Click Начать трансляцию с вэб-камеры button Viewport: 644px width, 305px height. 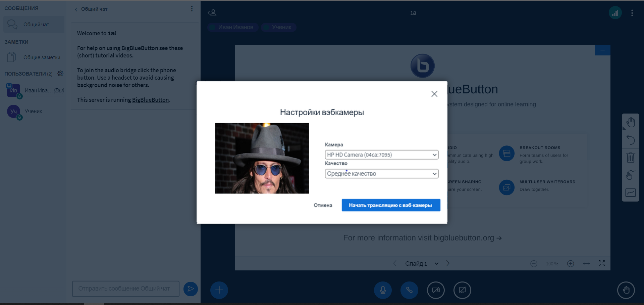pos(391,205)
